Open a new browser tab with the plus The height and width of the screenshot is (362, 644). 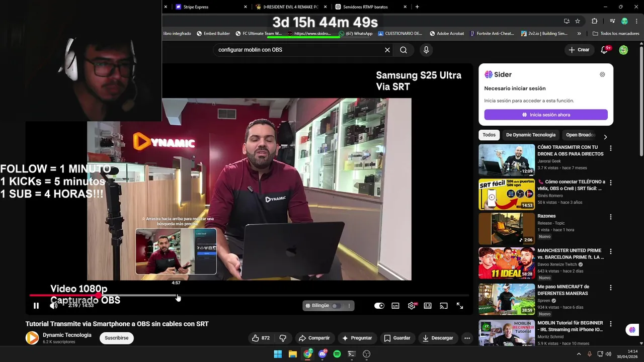(x=417, y=7)
